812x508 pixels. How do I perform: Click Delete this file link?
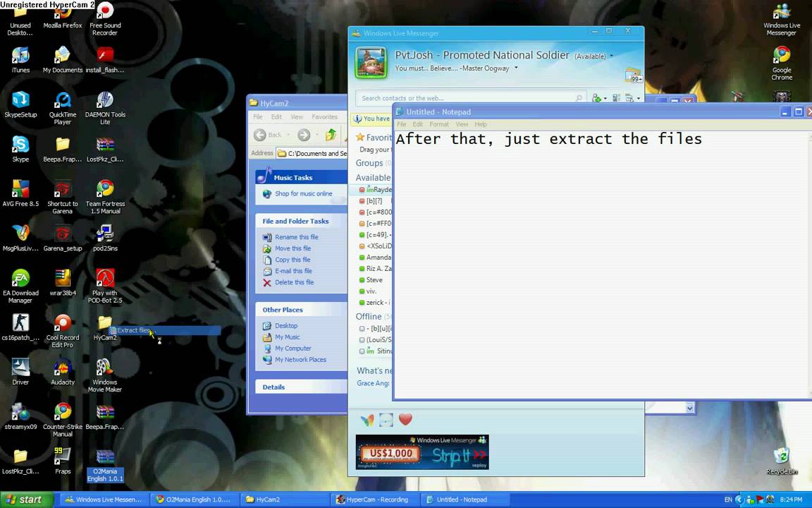pos(294,282)
